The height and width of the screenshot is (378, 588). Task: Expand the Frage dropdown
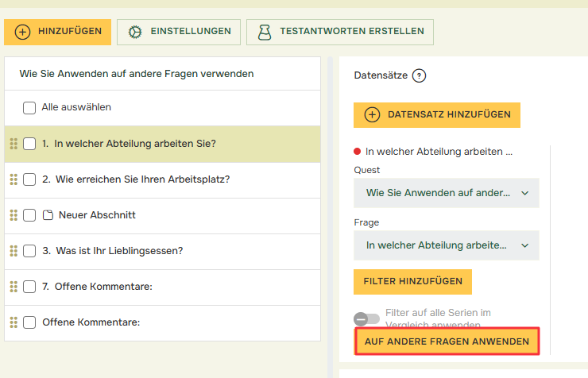click(446, 245)
